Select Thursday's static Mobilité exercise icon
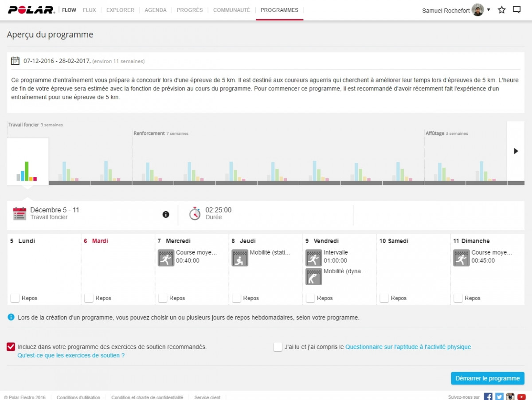Image resolution: width=532 pixels, height=400 pixels. coord(240,258)
